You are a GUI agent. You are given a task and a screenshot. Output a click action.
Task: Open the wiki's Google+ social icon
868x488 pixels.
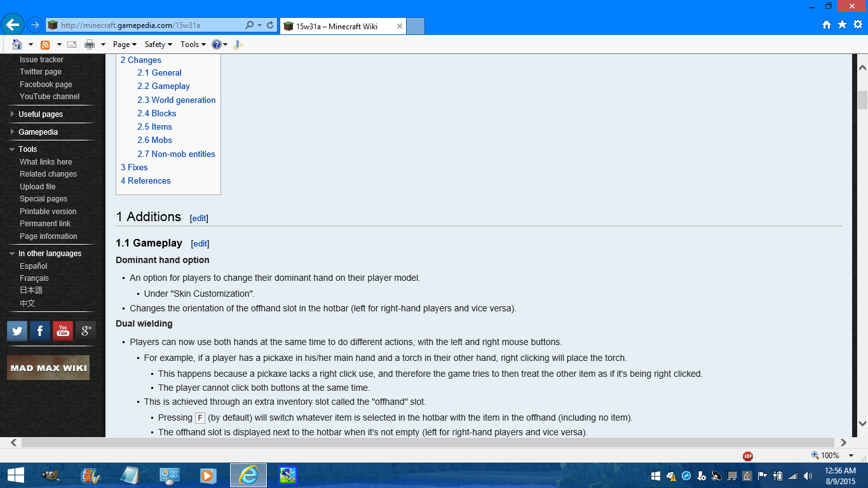(85, 331)
